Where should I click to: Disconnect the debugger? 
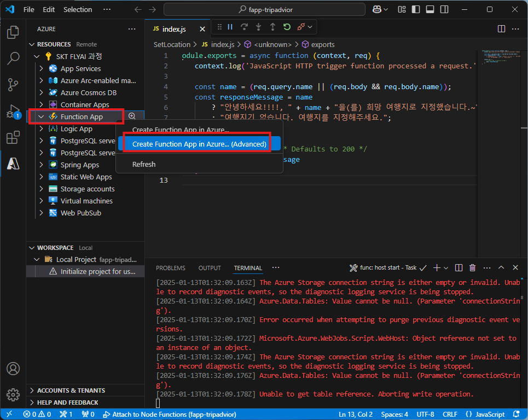301,27
